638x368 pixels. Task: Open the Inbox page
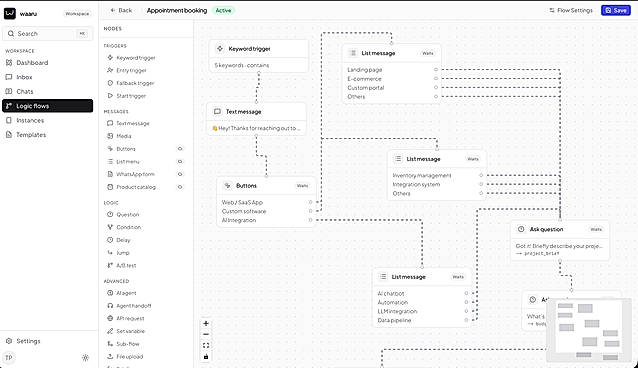tap(48, 77)
